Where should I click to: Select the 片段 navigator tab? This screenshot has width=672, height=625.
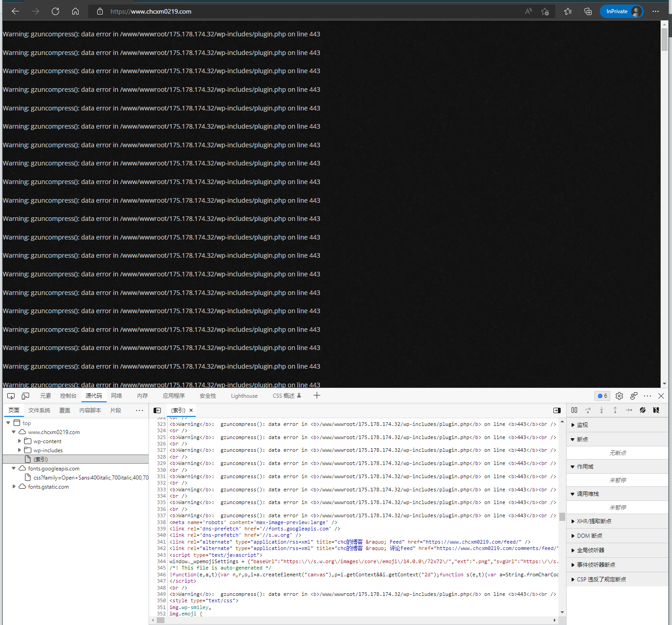pyautogui.click(x=115, y=410)
